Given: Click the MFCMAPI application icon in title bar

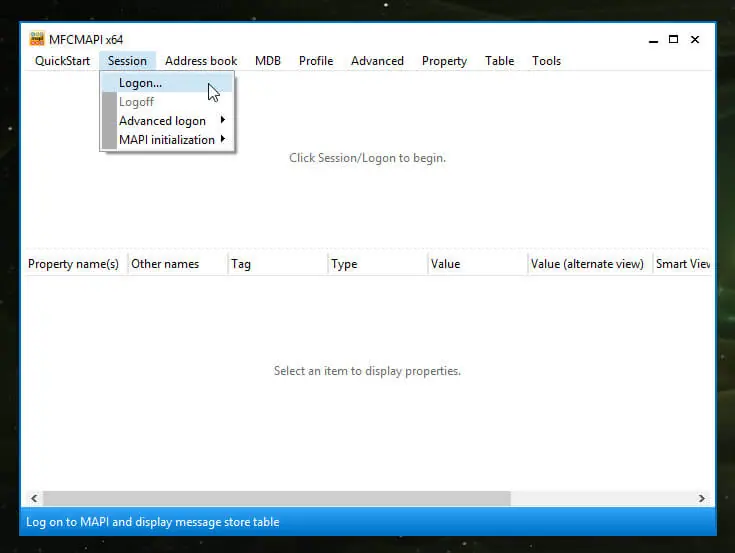Looking at the screenshot, I should pos(37,39).
